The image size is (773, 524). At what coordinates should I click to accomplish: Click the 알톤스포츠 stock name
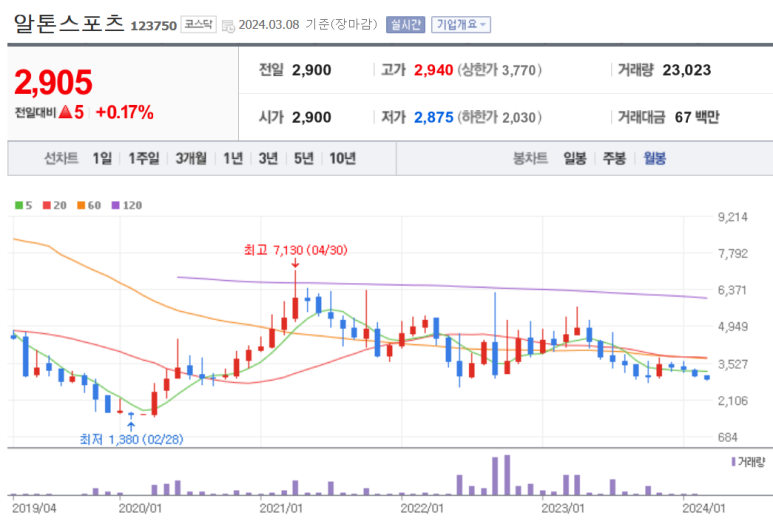[x=69, y=23]
